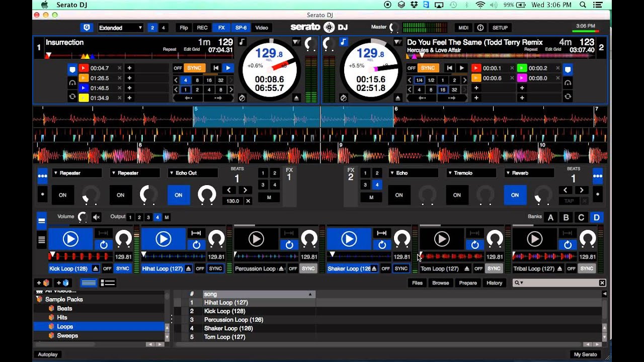The image size is (644, 362).
Task: Open first Repeater effect dropdown
Action: point(77,173)
